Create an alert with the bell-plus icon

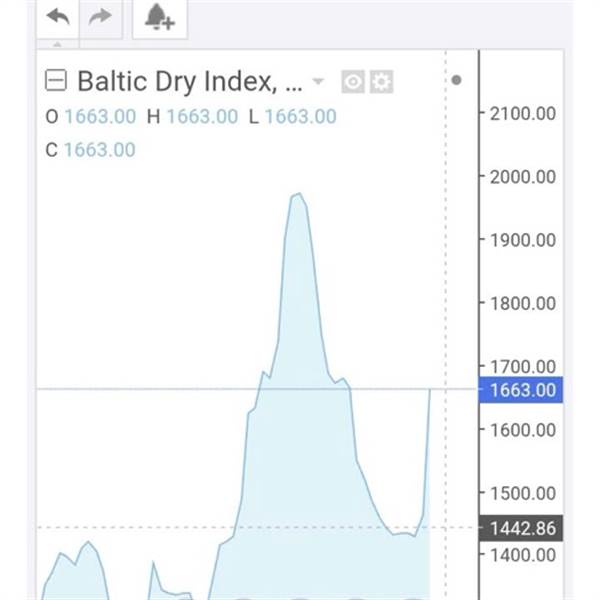[160, 18]
